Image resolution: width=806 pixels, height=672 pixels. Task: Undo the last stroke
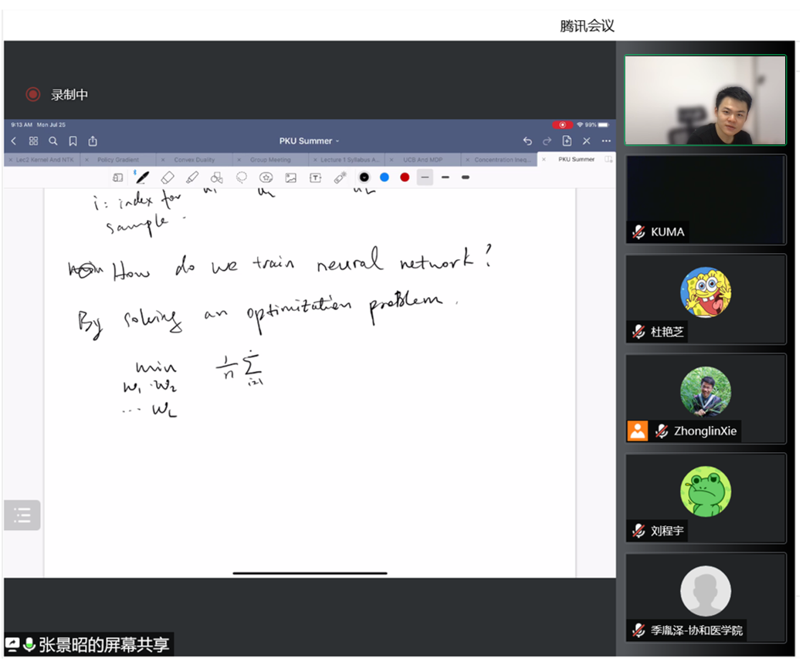[527, 141]
